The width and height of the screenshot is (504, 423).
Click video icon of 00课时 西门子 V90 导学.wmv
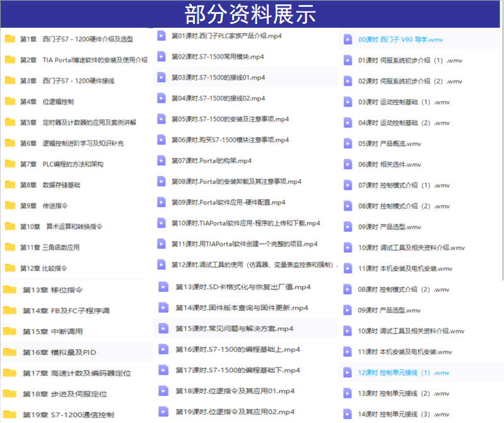coord(348,40)
